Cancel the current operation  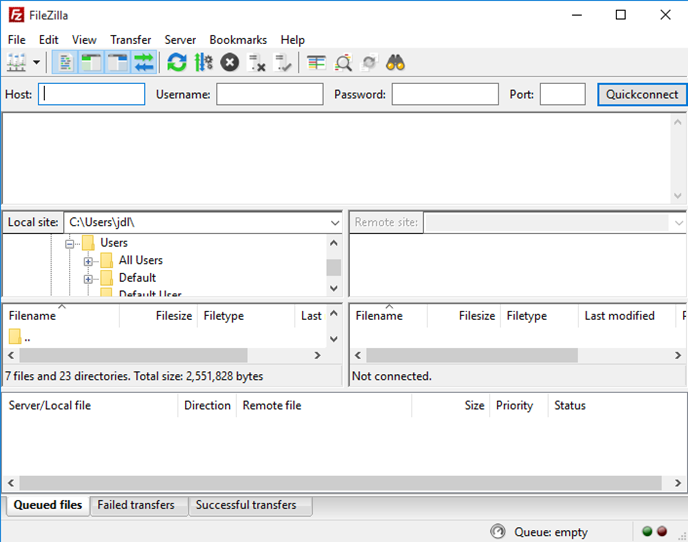click(229, 62)
